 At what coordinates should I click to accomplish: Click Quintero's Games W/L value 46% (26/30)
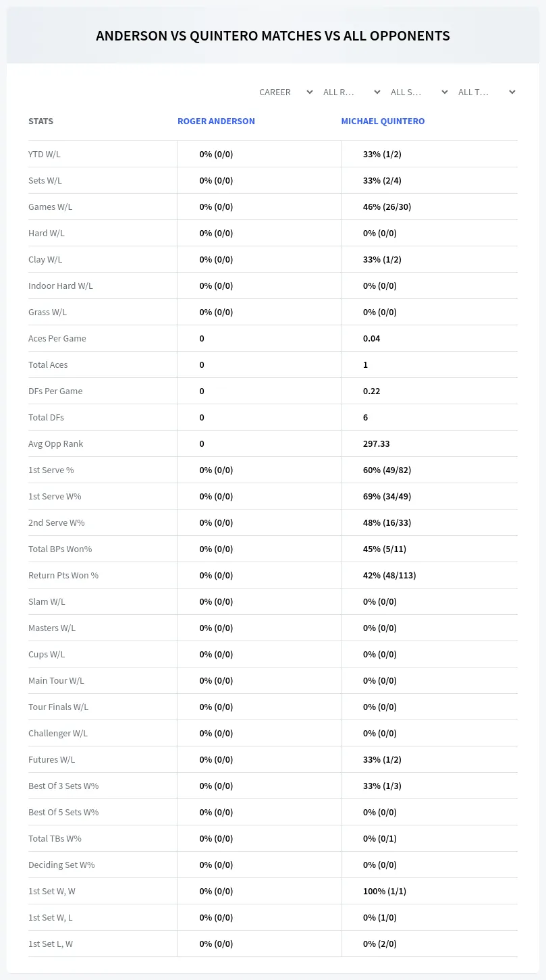(x=387, y=207)
